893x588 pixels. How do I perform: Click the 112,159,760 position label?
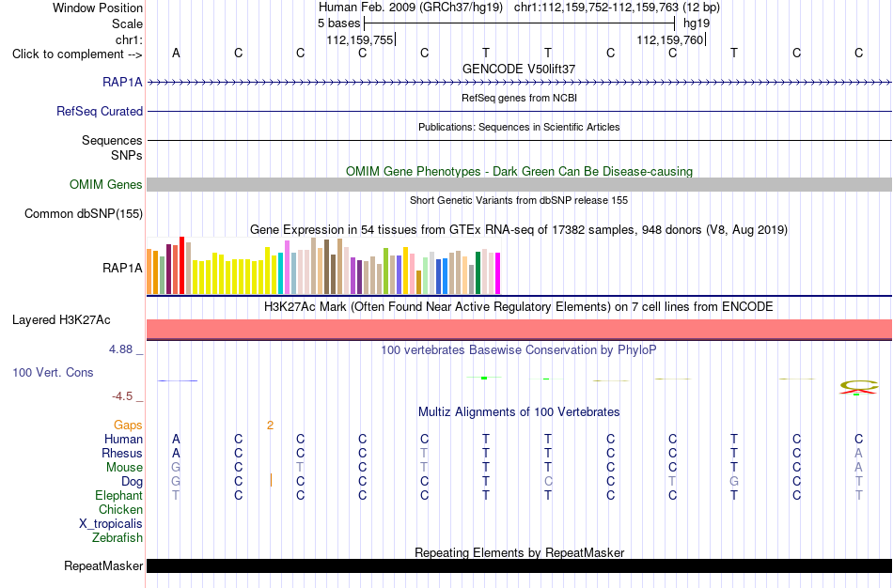tap(670, 39)
